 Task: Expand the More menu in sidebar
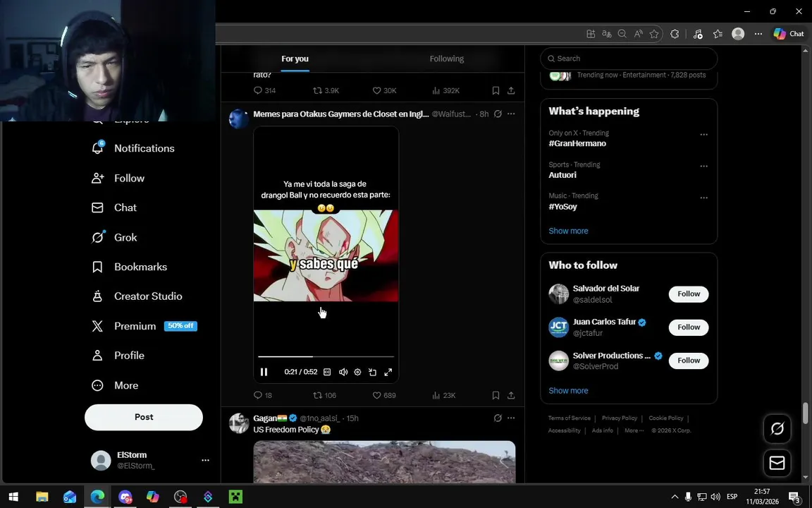point(115,386)
